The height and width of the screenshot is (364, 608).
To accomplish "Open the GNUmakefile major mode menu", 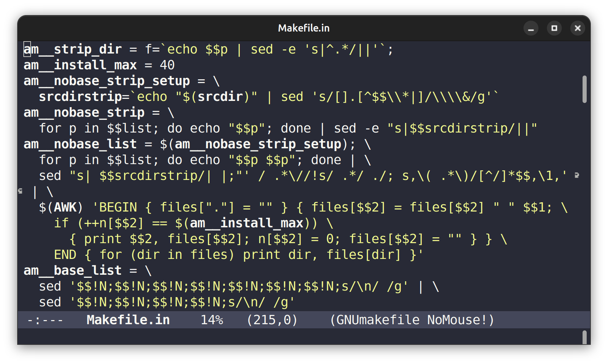I will point(378,320).
